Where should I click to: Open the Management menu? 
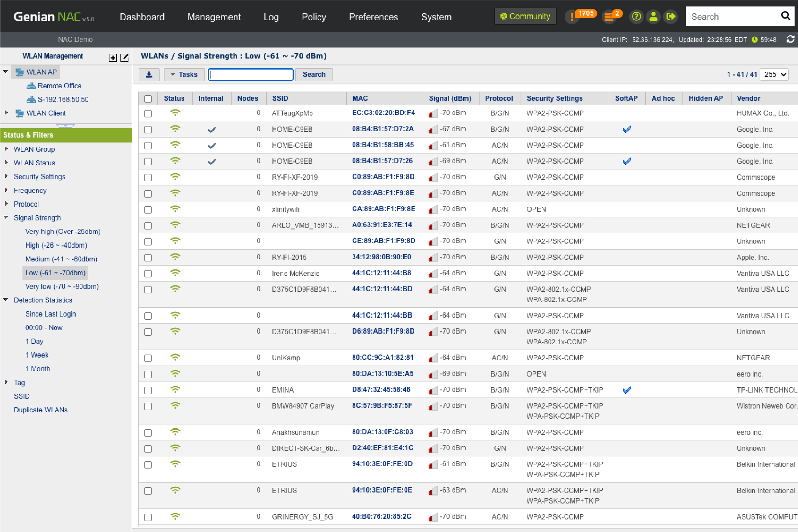(x=214, y=17)
